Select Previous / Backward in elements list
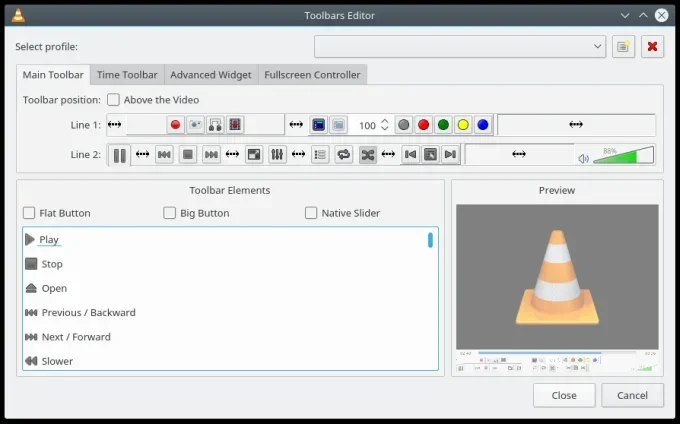This screenshot has height=424, width=680. [x=81, y=313]
